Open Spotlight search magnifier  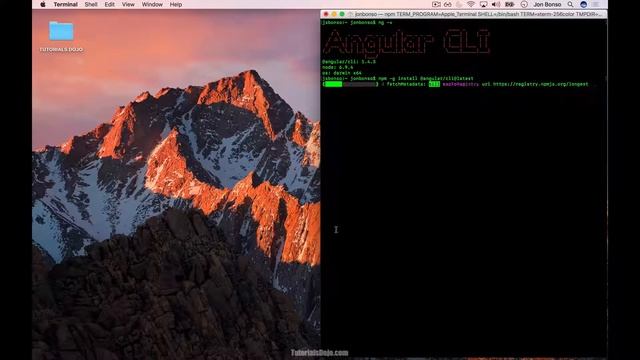point(570,4)
